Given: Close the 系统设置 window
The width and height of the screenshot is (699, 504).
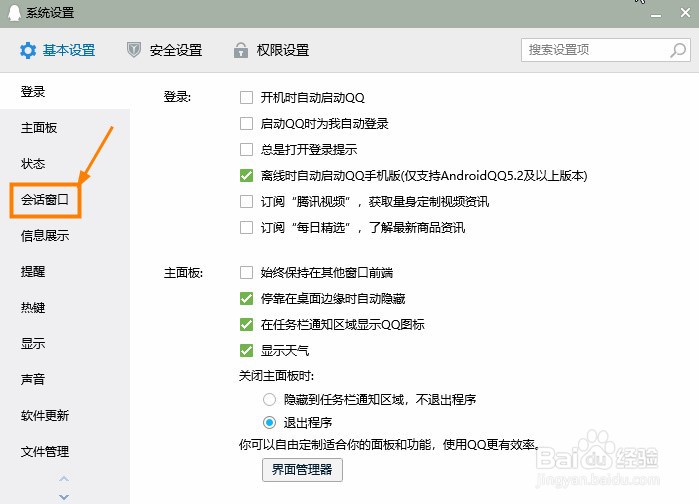Looking at the screenshot, I should pyautogui.click(x=685, y=12).
